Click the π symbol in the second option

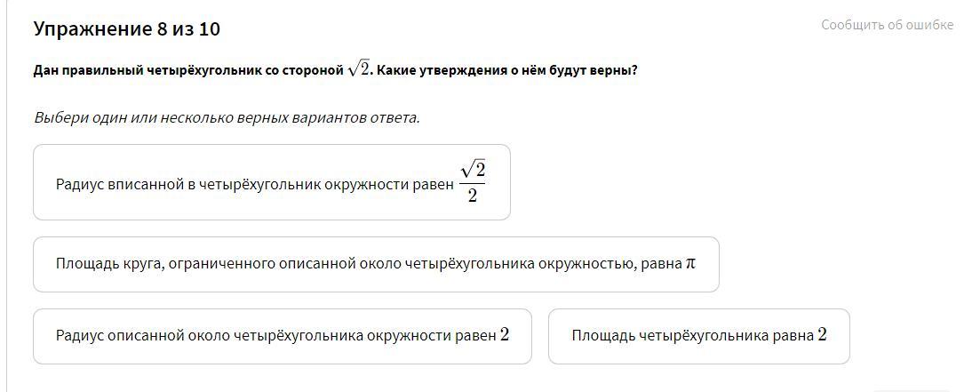point(690,264)
